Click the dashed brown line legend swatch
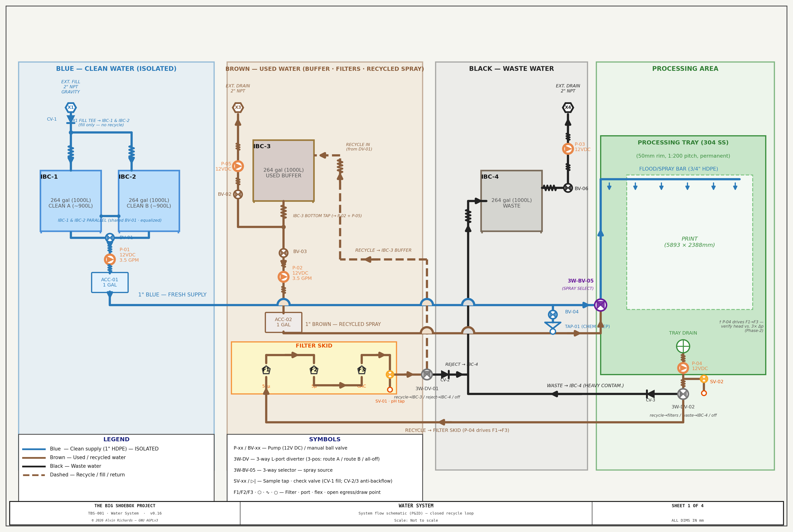 [34, 475]
